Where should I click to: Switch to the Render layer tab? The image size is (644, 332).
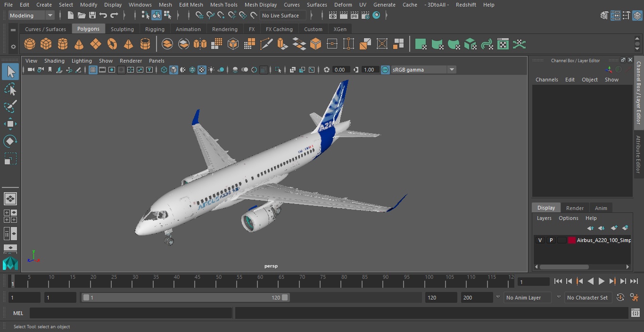point(575,208)
